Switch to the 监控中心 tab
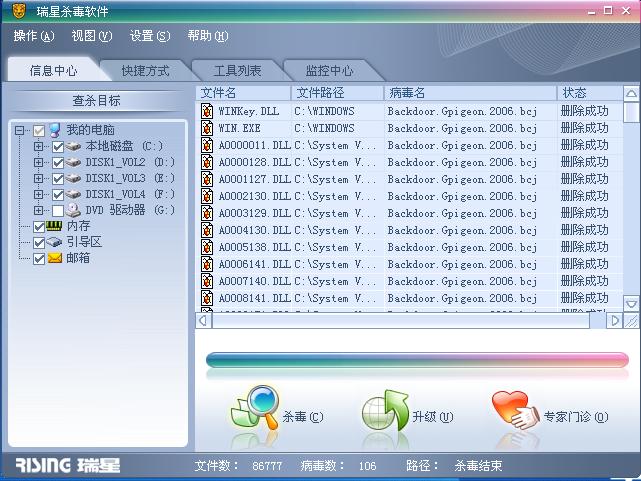This screenshot has width=641, height=481. pos(329,71)
